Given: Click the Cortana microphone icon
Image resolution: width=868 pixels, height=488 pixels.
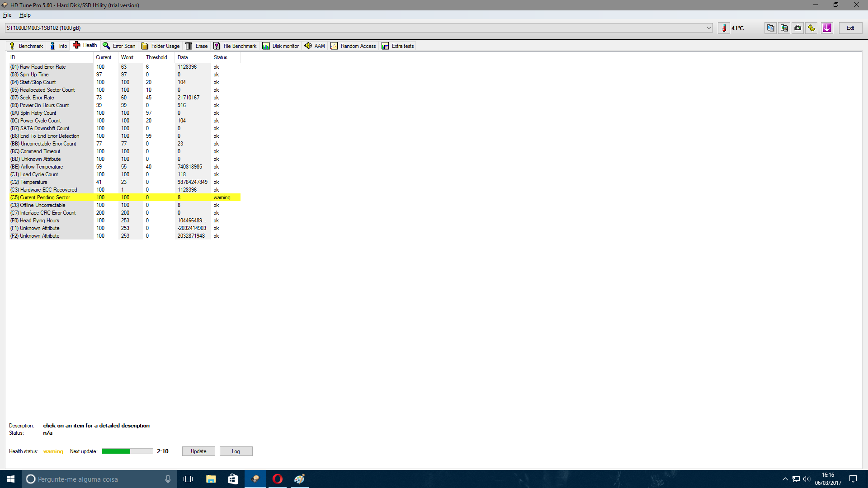Looking at the screenshot, I should pyautogui.click(x=168, y=479).
